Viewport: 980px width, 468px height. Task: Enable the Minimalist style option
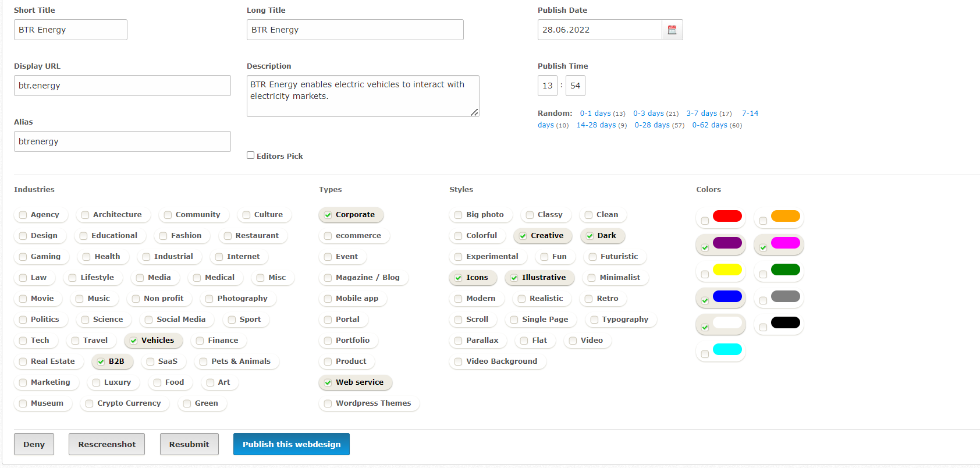click(x=592, y=278)
